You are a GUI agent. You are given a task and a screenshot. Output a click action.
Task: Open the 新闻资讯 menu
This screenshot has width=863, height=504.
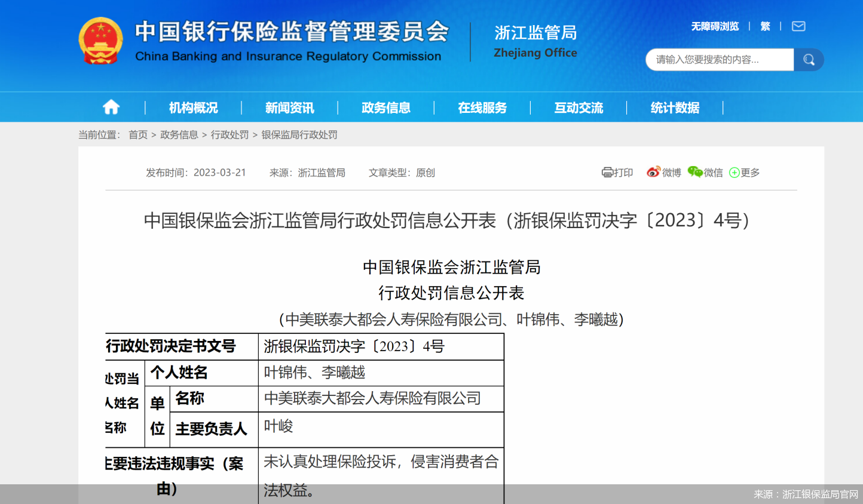click(x=290, y=107)
